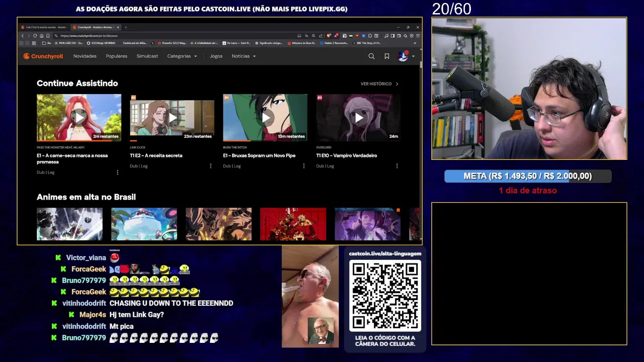Click the Burn the Witch progress bar
The width and height of the screenshot is (644, 362).
265,141
